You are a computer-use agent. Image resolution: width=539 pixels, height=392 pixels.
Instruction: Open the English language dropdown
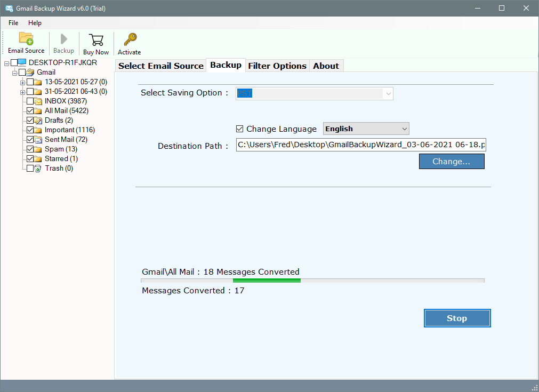[x=366, y=129]
